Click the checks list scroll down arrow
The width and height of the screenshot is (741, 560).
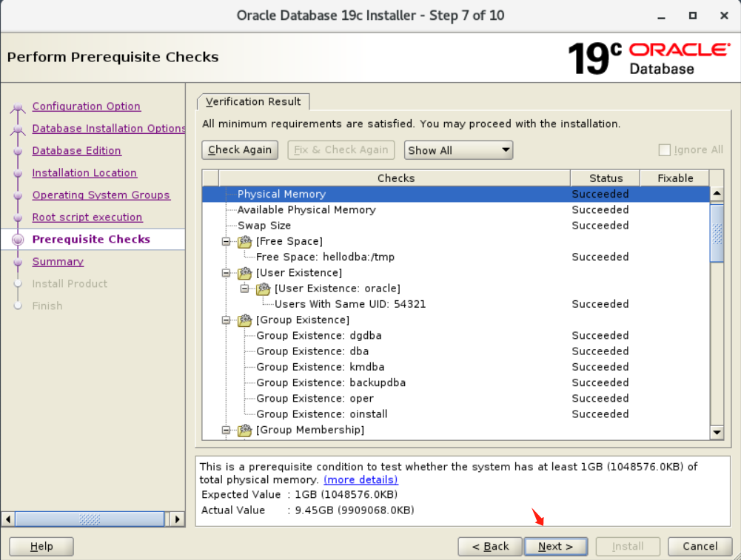point(717,432)
